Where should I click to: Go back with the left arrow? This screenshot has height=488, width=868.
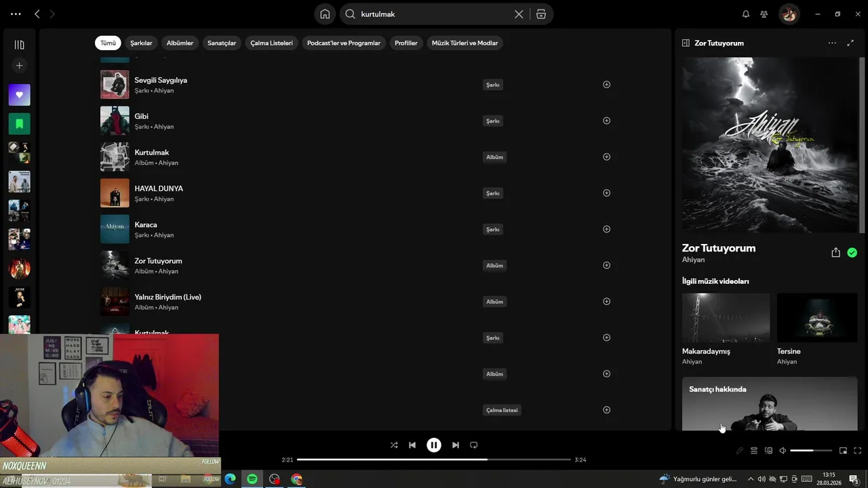[37, 14]
